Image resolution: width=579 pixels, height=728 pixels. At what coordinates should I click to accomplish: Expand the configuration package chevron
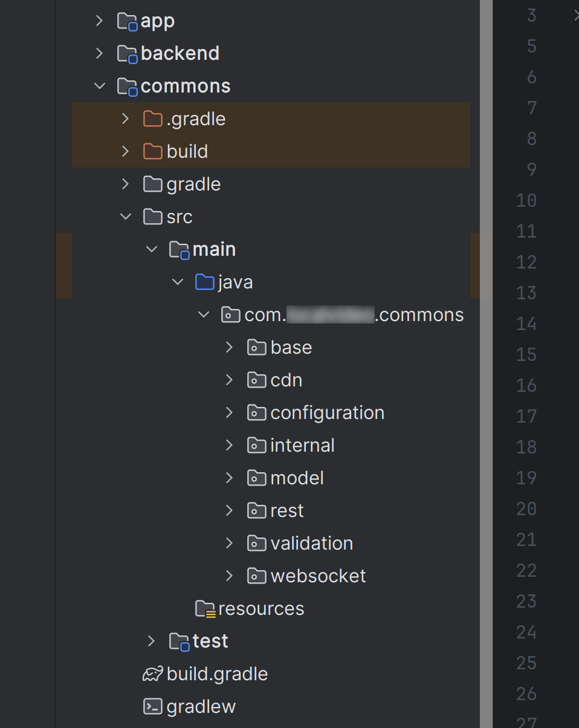tap(229, 413)
